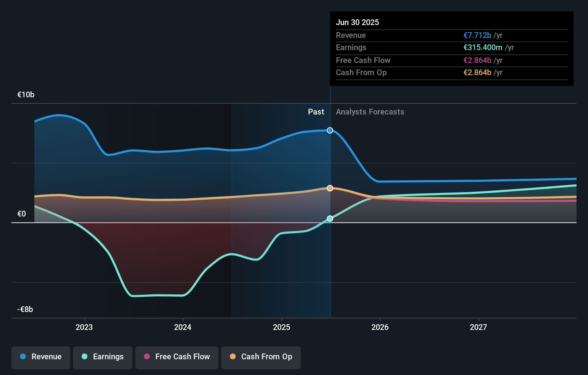Image resolution: width=588 pixels, height=375 pixels.
Task: Click the orange Cash From Op legend dot
Action: click(x=233, y=357)
